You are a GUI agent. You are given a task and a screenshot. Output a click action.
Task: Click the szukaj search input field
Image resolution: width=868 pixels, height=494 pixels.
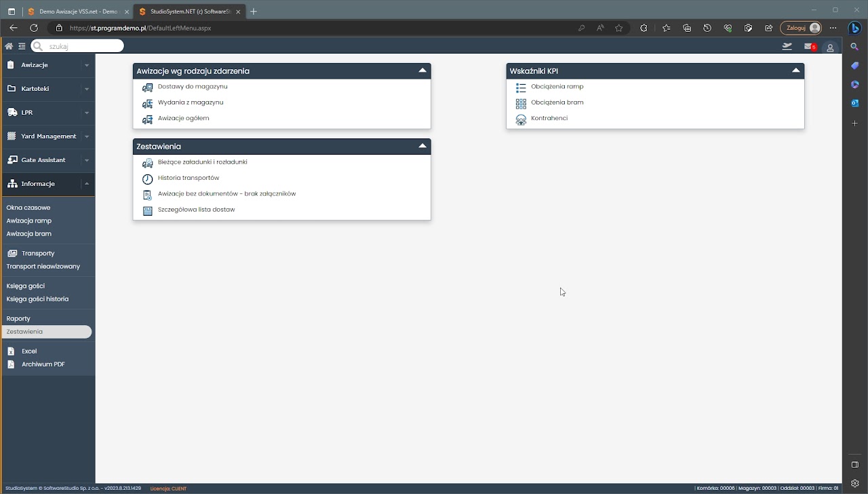83,46
